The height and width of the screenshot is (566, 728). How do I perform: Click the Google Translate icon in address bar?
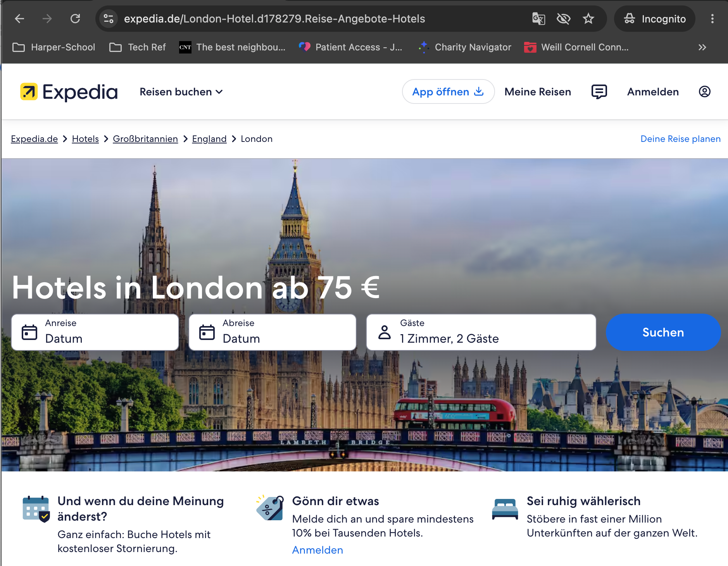[538, 19]
